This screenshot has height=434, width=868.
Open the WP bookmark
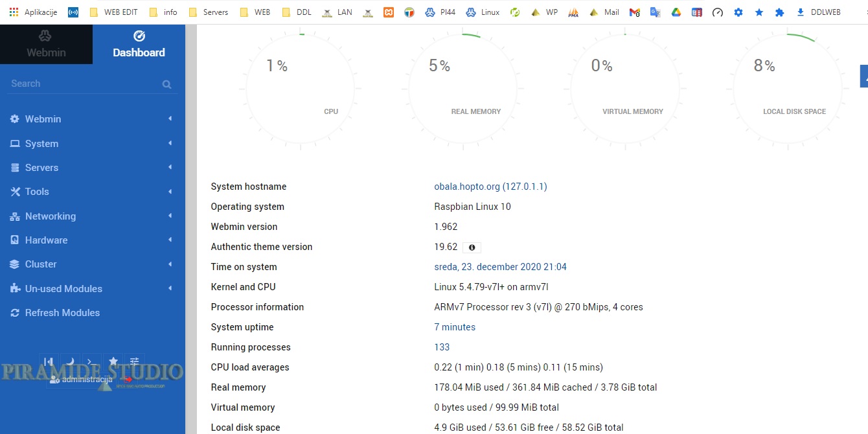tap(544, 12)
